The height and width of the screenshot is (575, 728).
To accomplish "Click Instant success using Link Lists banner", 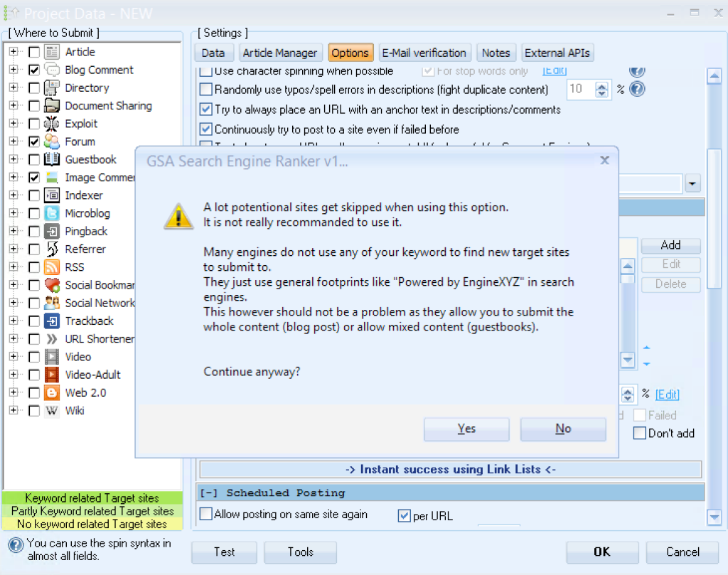I will (450, 469).
